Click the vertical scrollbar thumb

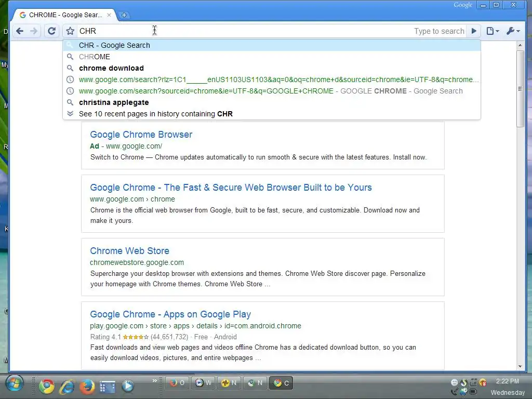click(520, 89)
